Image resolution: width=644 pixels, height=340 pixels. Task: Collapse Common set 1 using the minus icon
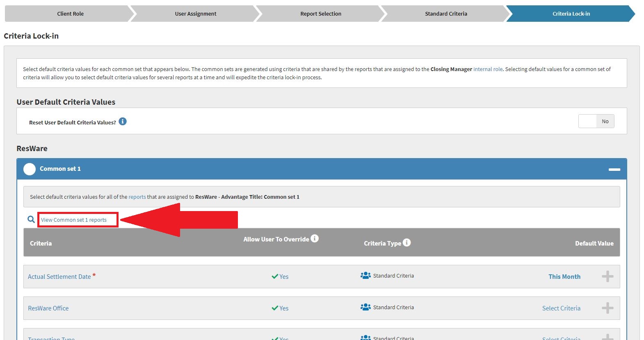(614, 169)
